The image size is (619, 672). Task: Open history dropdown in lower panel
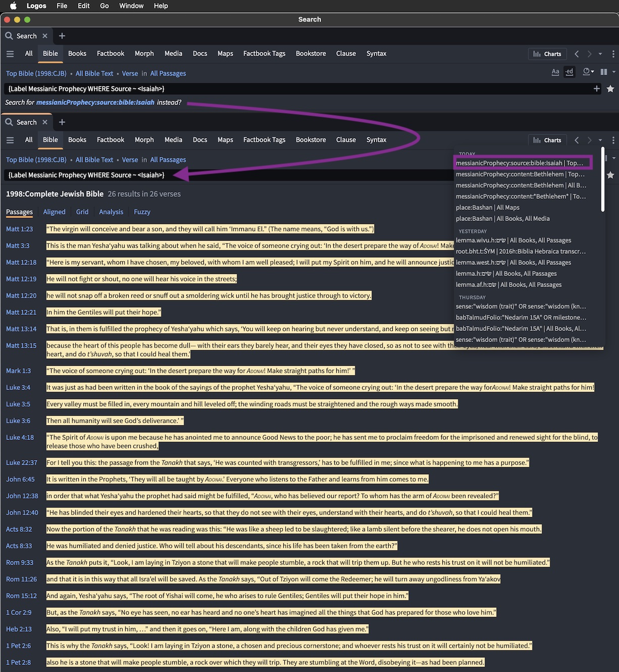coord(600,140)
